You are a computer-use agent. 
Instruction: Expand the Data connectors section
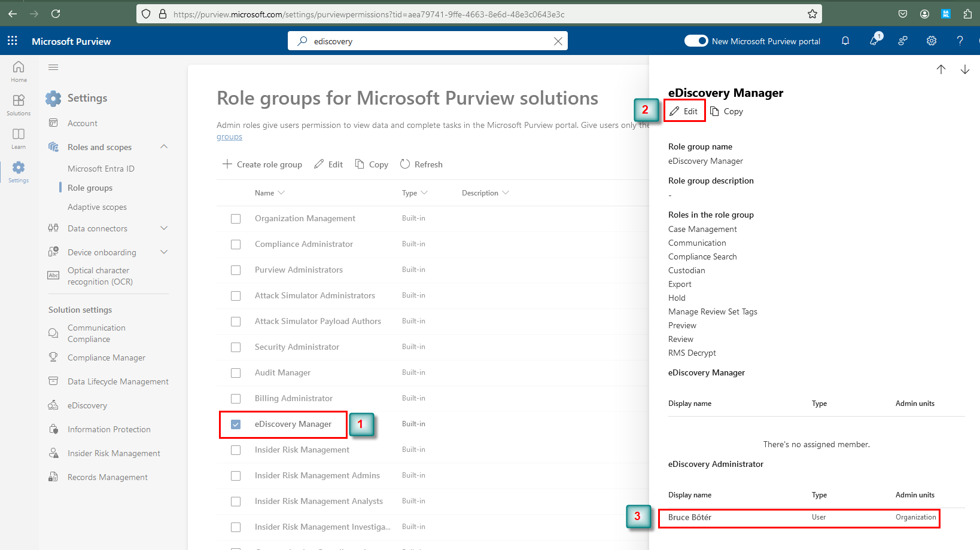[164, 228]
